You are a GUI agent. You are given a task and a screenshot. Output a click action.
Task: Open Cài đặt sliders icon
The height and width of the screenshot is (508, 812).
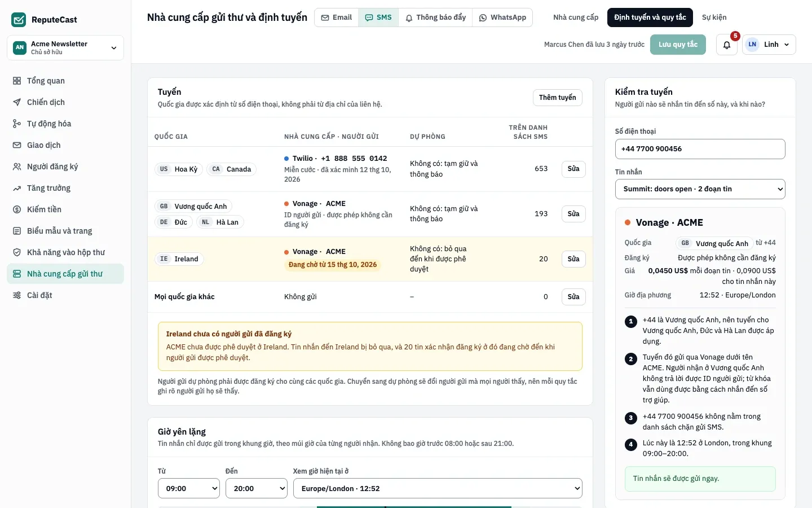coord(17,295)
